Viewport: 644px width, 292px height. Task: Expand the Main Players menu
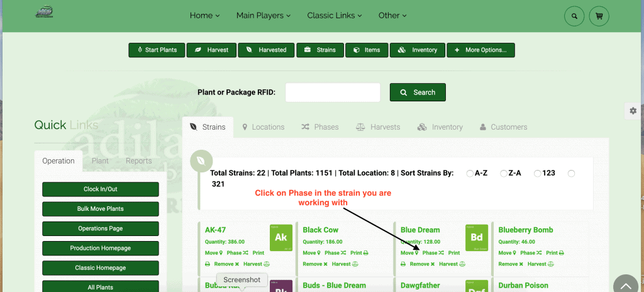coord(264,16)
